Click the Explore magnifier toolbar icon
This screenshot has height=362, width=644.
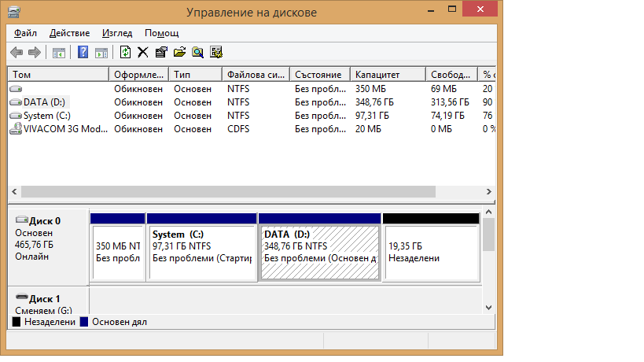pos(197,52)
